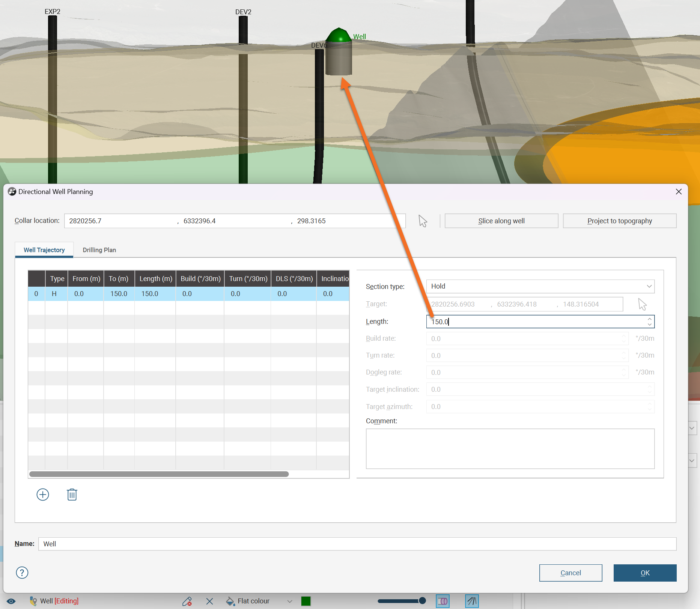The image size is (700, 609).
Task: Click the Length field stepper arrows
Action: [x=649, y=322]
